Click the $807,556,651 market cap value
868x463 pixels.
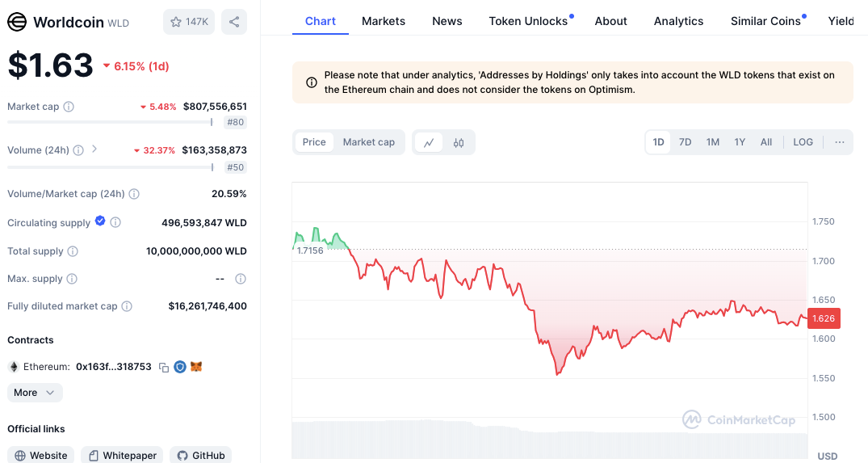[215, 107]
